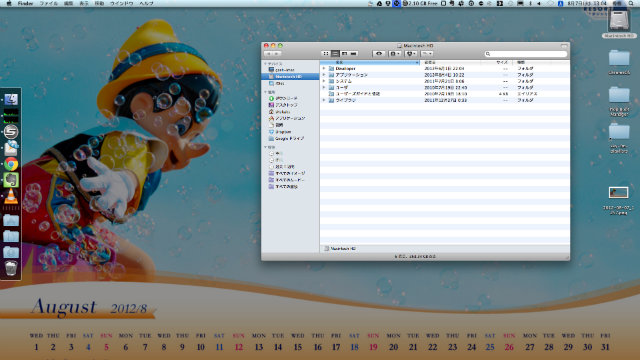The width and height of the screenshot is (640, 360).
Task: Go forward with the Finder forward arrow
Action: pos(277,53)
